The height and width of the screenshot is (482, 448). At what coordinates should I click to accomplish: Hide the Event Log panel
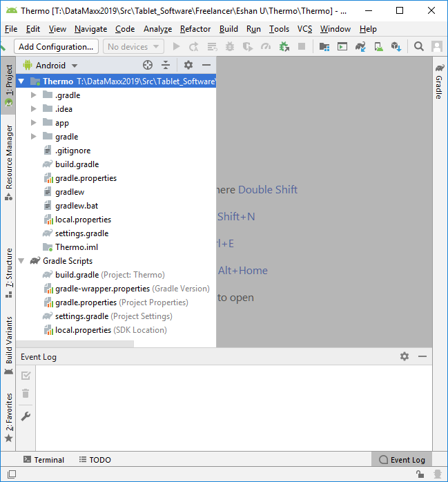click(x=422, y=356)
